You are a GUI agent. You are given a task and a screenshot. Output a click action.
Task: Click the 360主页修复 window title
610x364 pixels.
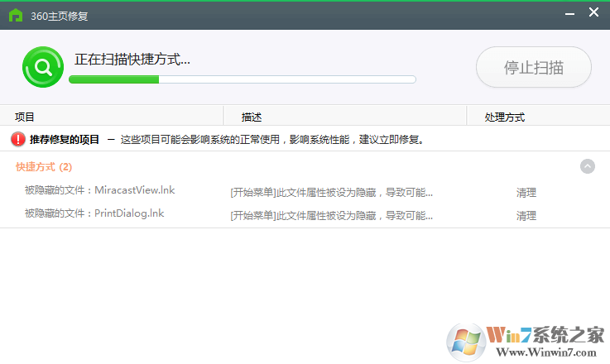pyautogui.click(x=59, y=16)
